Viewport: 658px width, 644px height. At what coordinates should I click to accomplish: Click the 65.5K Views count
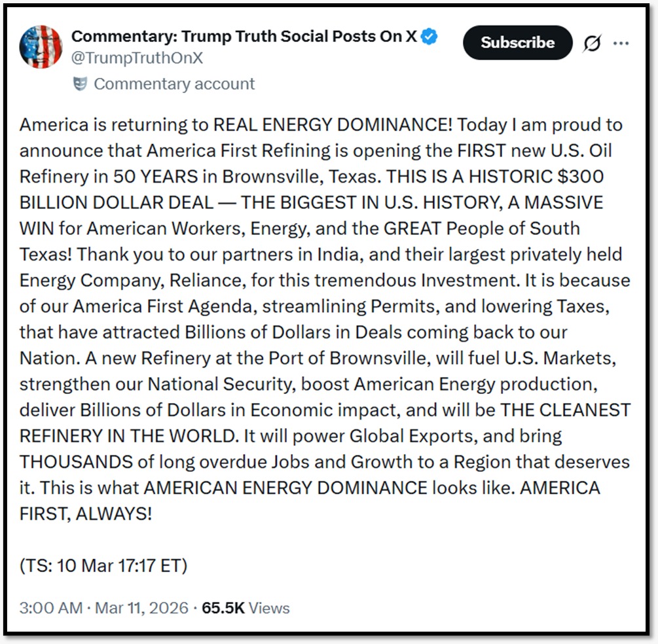[246, 607]
